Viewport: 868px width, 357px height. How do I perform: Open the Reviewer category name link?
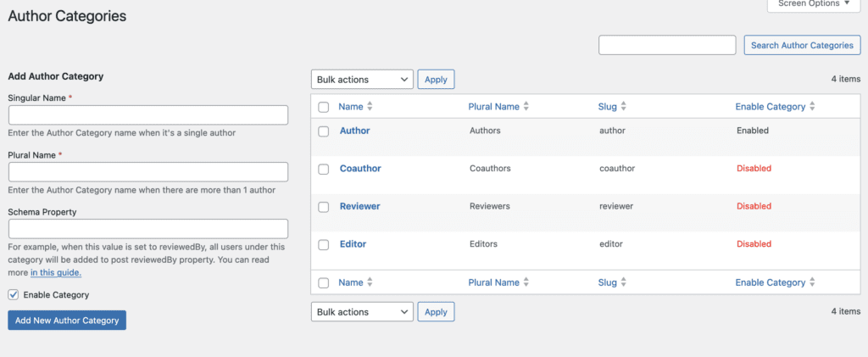pos(359,206)
